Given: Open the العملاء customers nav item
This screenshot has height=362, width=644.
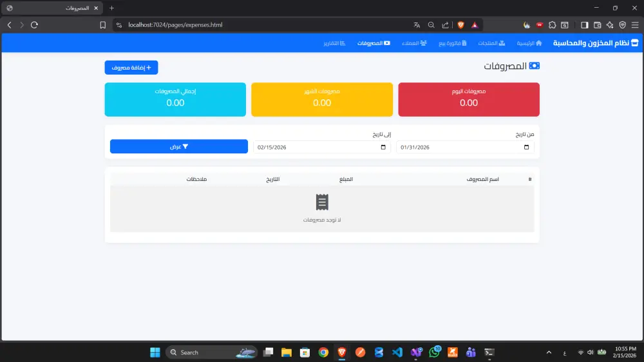Looking at the screenshot, I should (414, 43).
